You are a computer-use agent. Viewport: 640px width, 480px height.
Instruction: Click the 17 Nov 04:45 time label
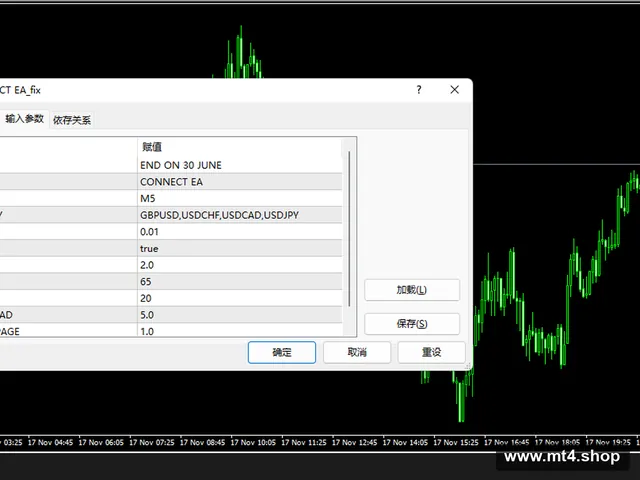point(50,442)
